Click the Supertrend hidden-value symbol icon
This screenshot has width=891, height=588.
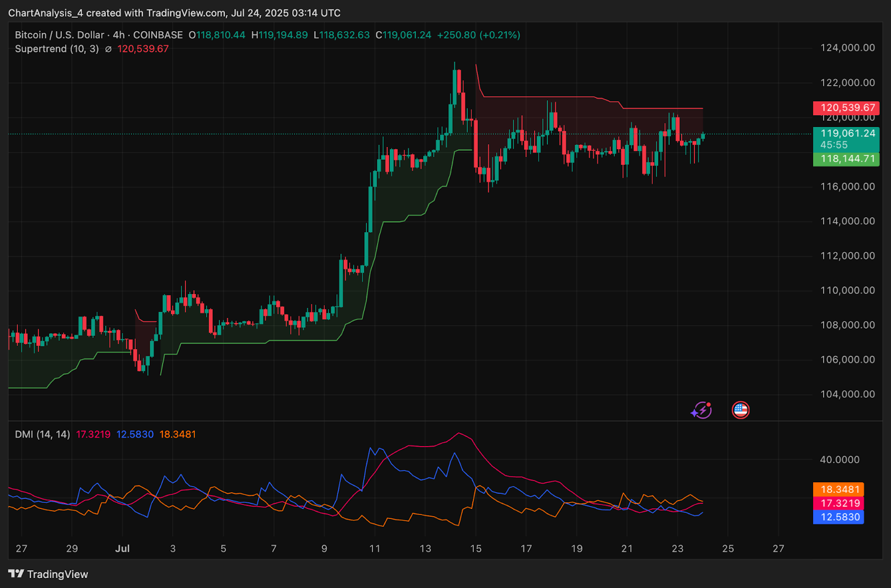108,49
